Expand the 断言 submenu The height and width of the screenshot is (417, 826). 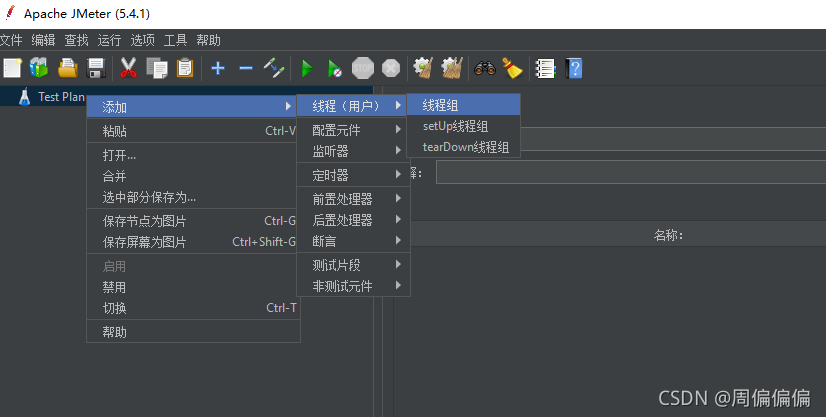[x=353, y=241]
